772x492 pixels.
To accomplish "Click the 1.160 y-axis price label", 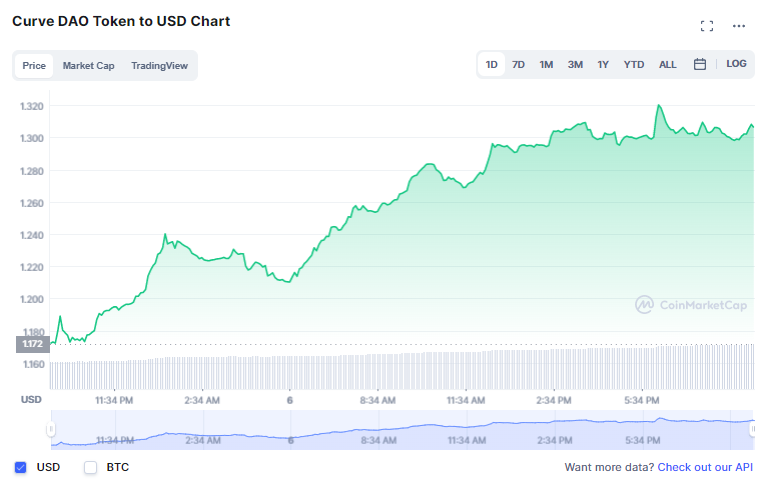I will [33, 364].
